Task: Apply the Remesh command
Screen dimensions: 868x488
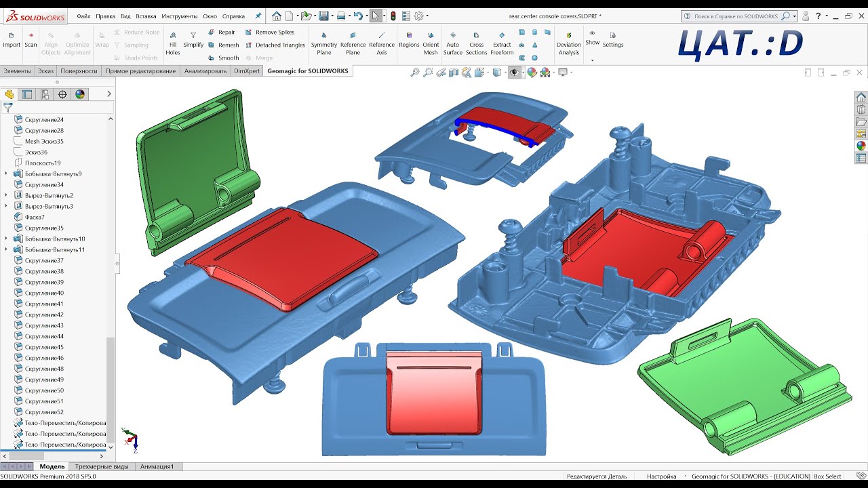Action: click(x=223, y=45)
